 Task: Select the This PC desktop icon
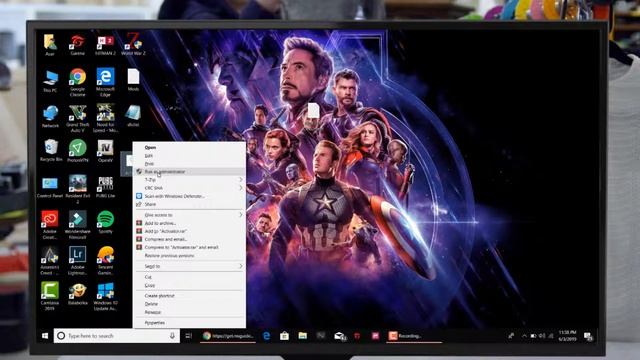coord(50,81)
